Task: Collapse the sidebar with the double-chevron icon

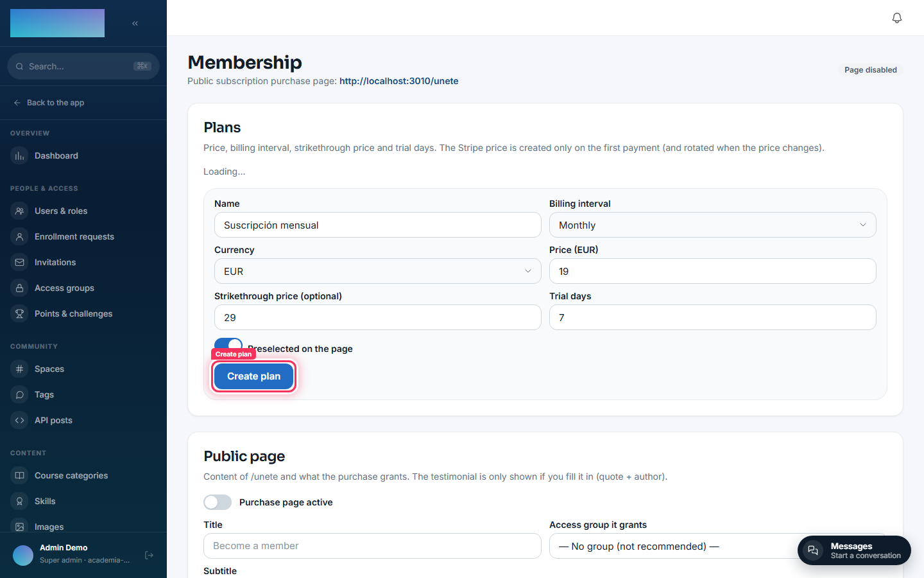Action: coord(135,23)
